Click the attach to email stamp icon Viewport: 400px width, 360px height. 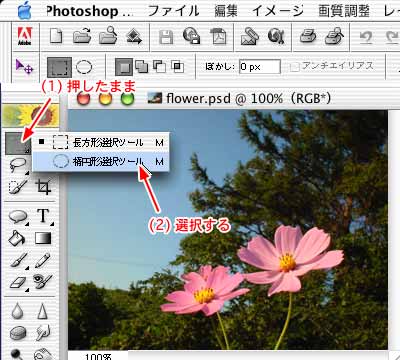click(x=249, y=36)
